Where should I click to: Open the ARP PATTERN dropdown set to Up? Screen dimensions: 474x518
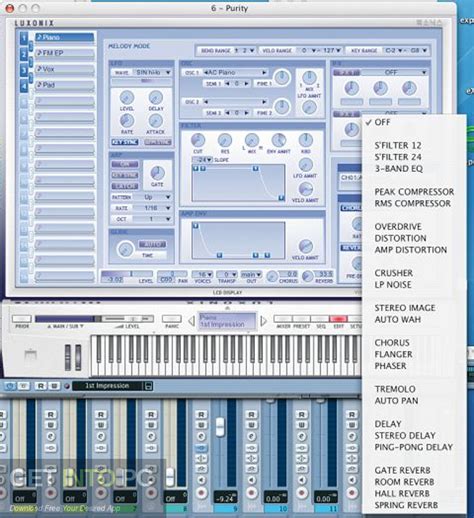[x=153, y=197]
